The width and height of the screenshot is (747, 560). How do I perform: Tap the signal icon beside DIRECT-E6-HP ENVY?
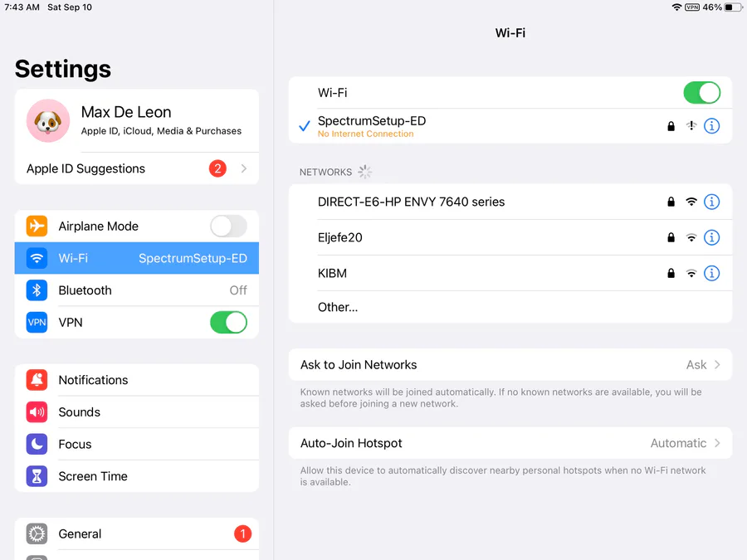691,202
